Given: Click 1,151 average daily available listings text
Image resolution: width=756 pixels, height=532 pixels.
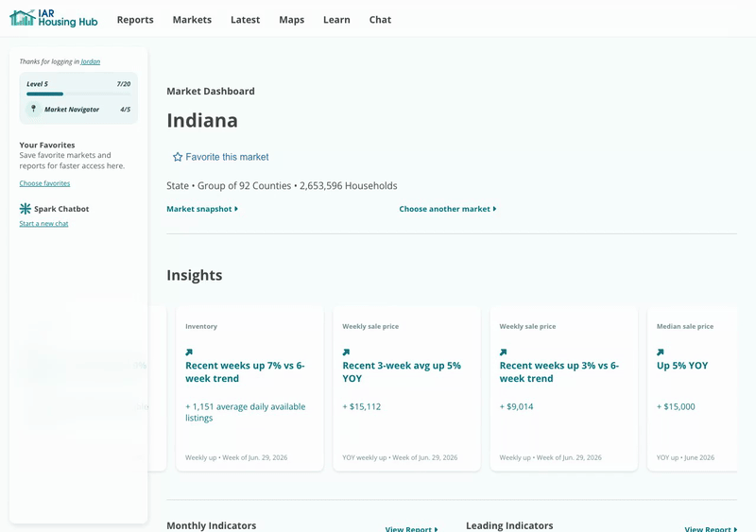Looking at the screenshot, I should click(246, 412).
